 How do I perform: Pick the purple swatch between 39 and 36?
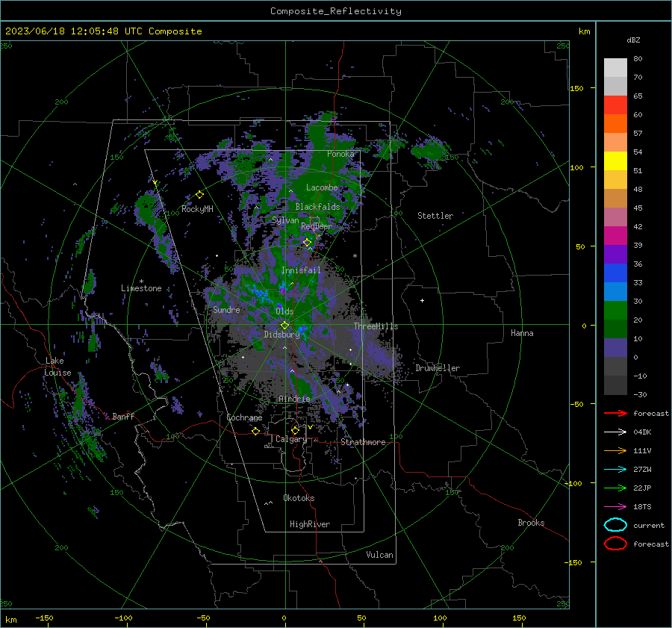click(x=615, y=254)
